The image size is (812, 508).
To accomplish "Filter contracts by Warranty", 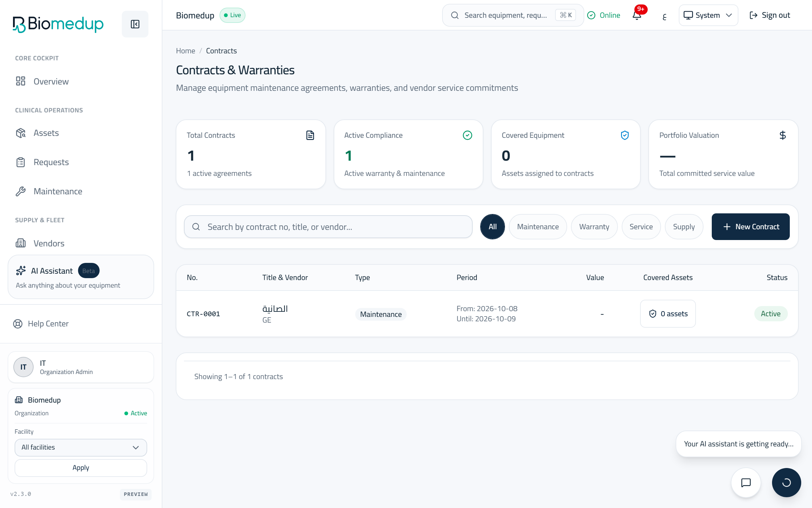I will click(594, 227).
